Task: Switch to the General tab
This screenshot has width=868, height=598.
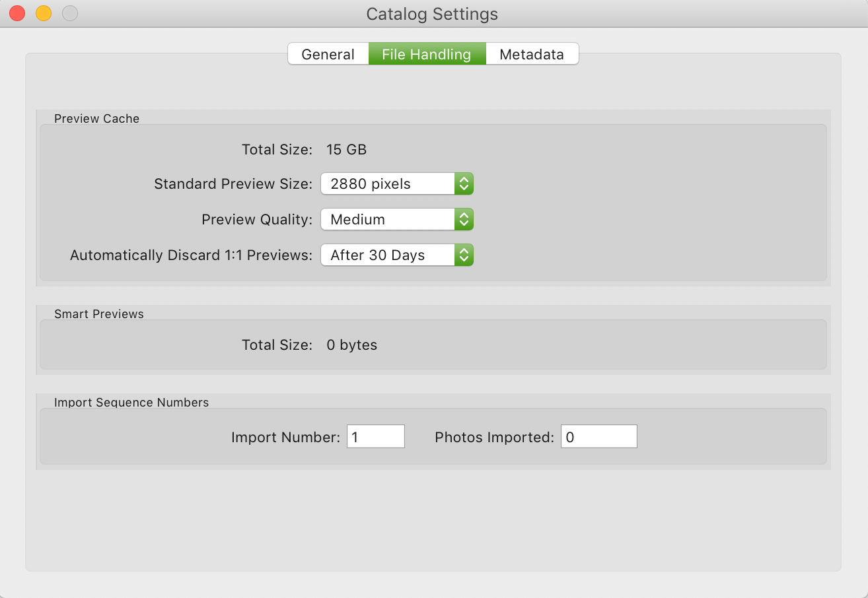Action: [x=328, y=54]
